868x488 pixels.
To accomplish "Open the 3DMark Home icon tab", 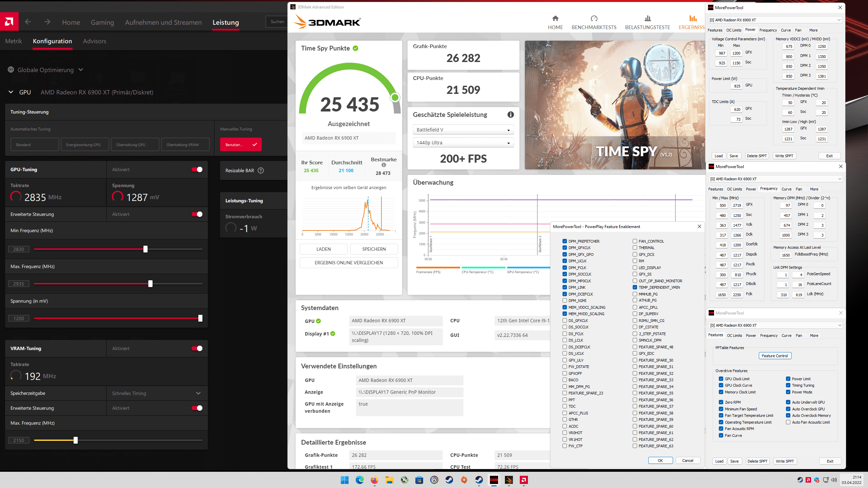I will pyautogui.click(x=555, y=19).
